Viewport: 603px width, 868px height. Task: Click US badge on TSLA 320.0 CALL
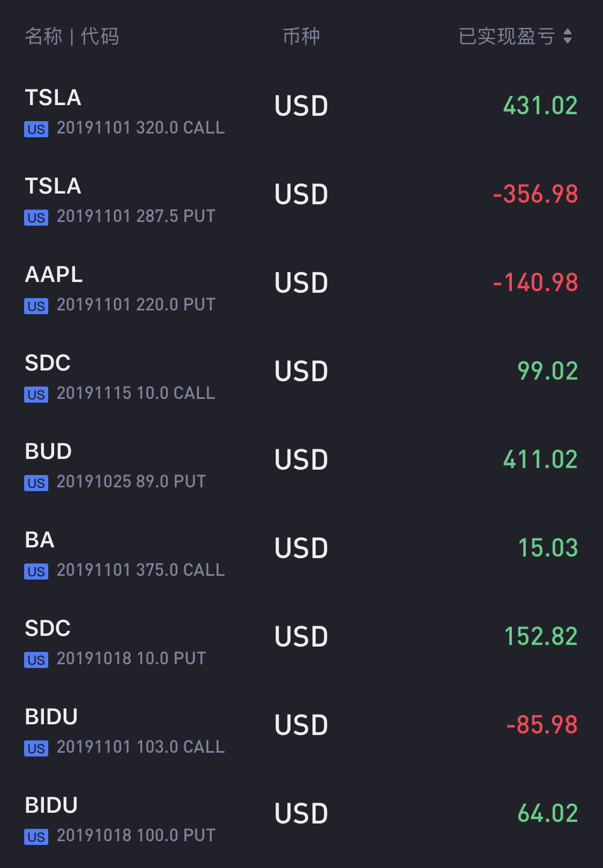[36, 129]
